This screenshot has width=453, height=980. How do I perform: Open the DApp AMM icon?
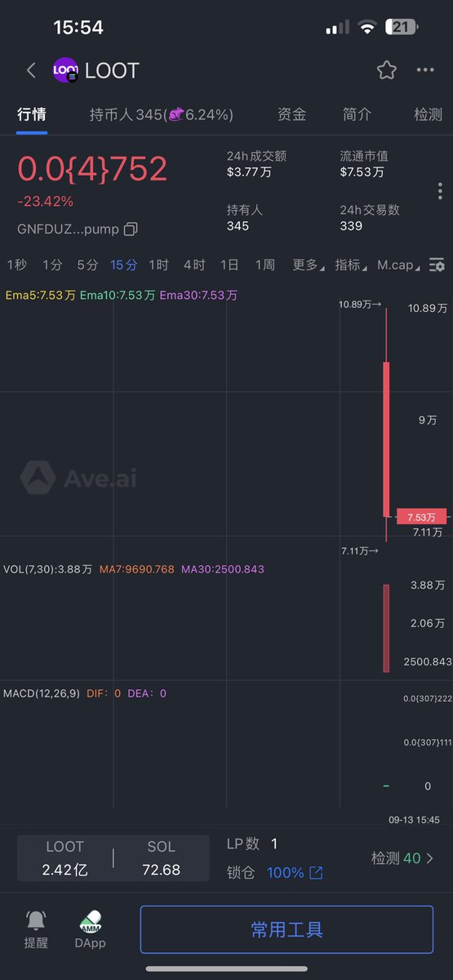coord(91,921)
